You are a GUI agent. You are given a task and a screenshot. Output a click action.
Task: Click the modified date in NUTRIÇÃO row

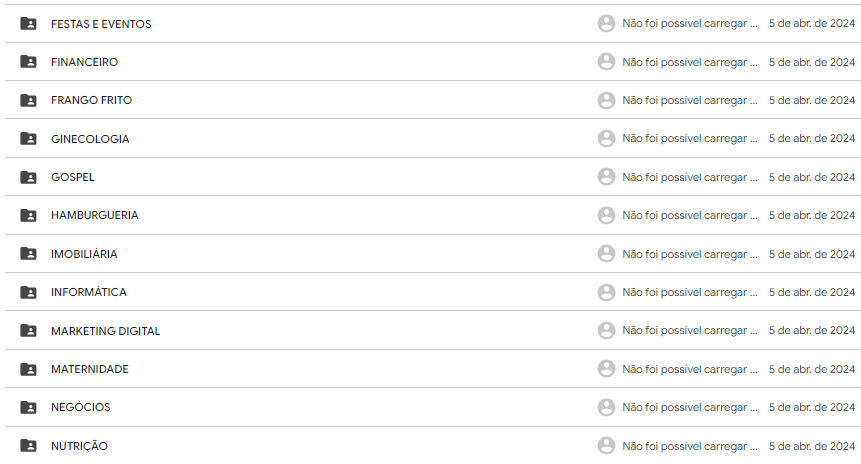click(x=811, y=446)
